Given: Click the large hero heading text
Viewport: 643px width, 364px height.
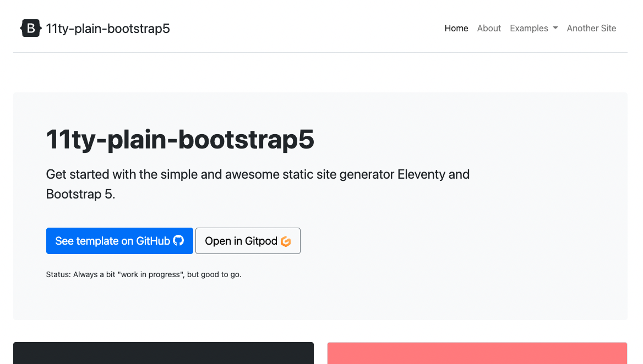Looking at the screenshot, I should [x=180, y=140].
